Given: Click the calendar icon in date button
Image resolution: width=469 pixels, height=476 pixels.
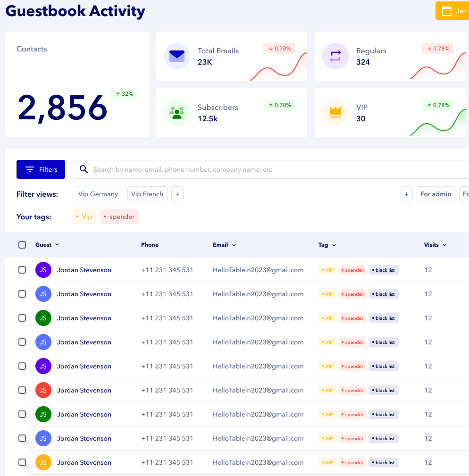Looking at the screenshot, I should pyautogui.click(x=446, y=11).
